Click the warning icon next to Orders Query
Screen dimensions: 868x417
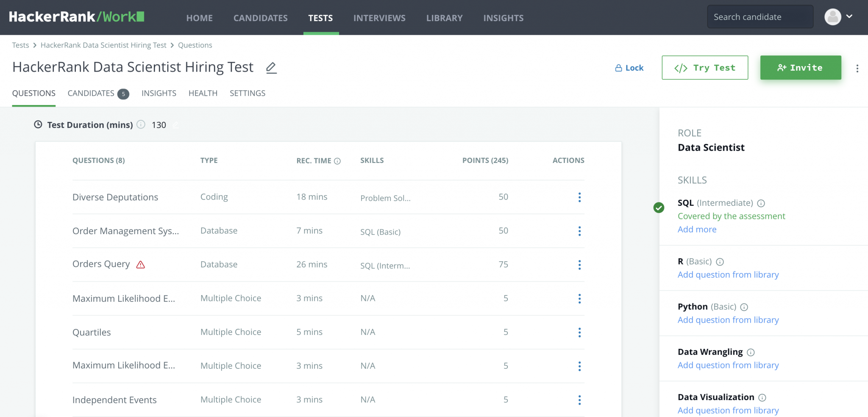pyautogui.click(x=141, y=264)
